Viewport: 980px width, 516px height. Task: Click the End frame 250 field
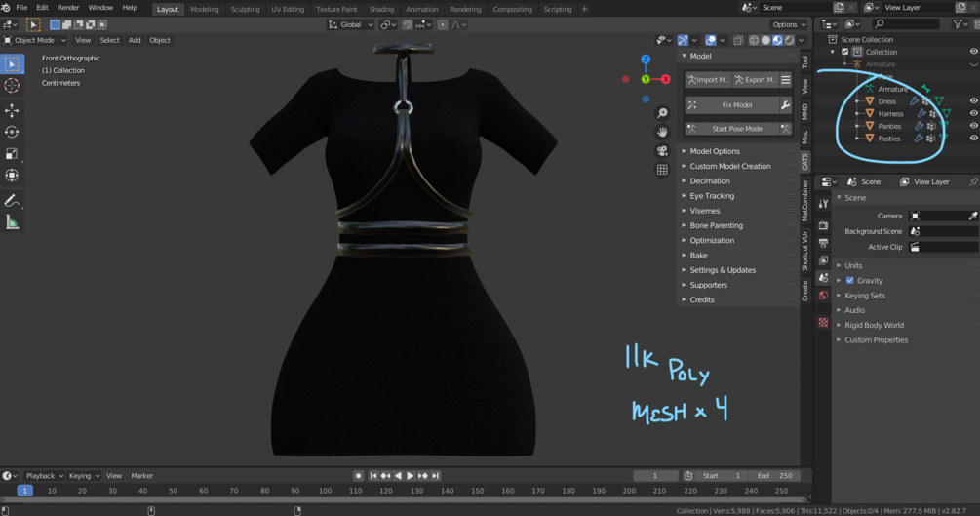pyautogui.click(x=775, y=476)
